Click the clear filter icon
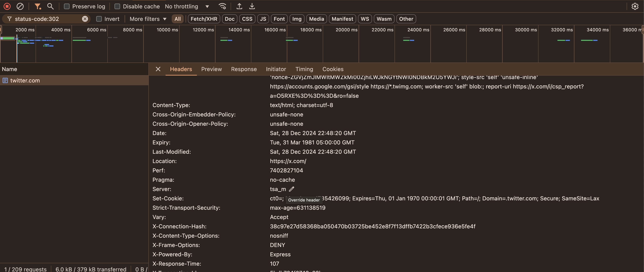Viewport: 644px width, 272px height. (85, 19)
